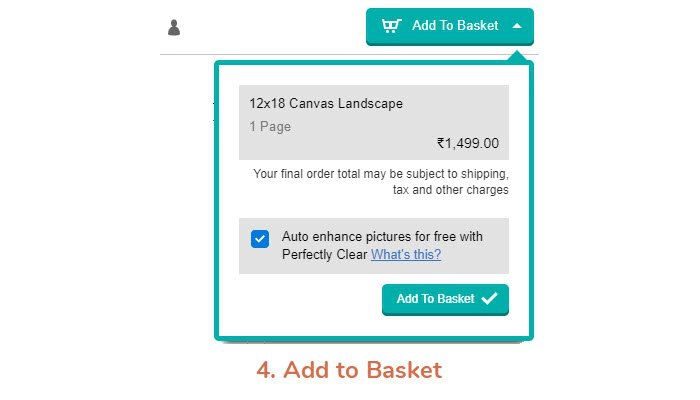This screenshot has height=400, width=700.
Task: Click the "Auto enhance pictures for free" label
Action: (x=382, y=237)
